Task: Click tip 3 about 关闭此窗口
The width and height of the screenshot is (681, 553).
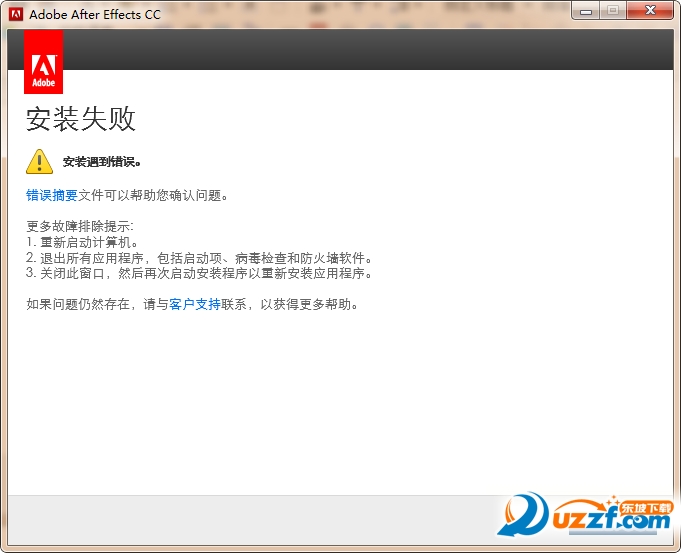Action: coord(199,273)
